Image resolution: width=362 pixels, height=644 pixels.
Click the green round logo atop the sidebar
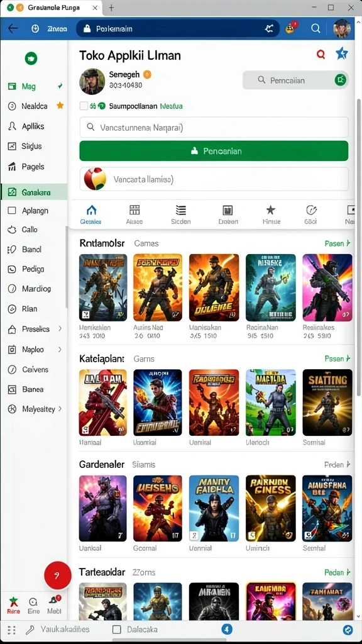click(x=31, y=58)
